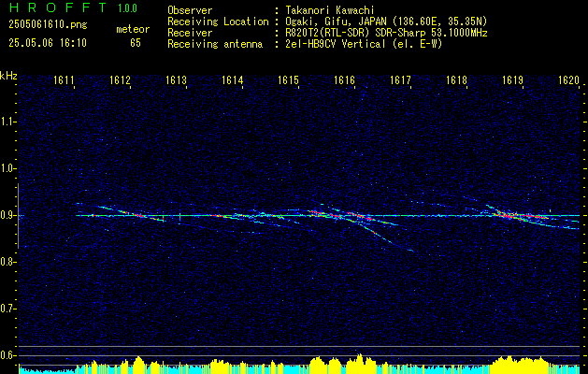Click the kHz axis unit label

[8, 76]
